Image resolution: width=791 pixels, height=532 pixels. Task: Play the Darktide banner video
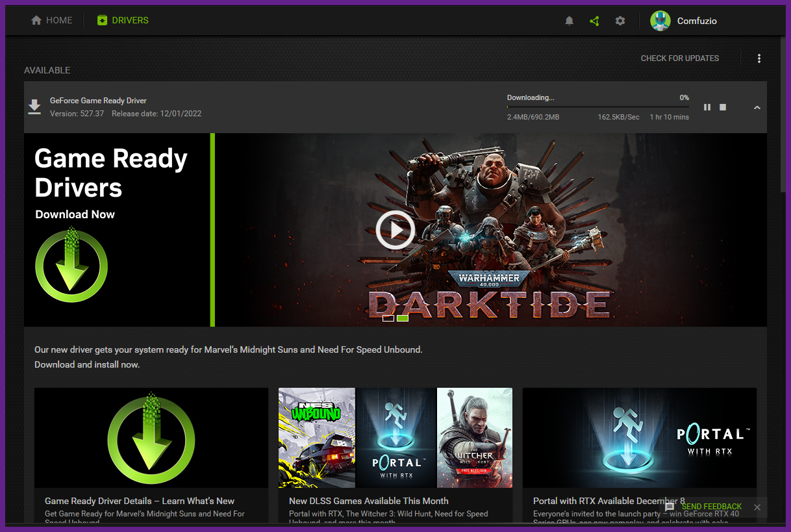tap(395, 229)
